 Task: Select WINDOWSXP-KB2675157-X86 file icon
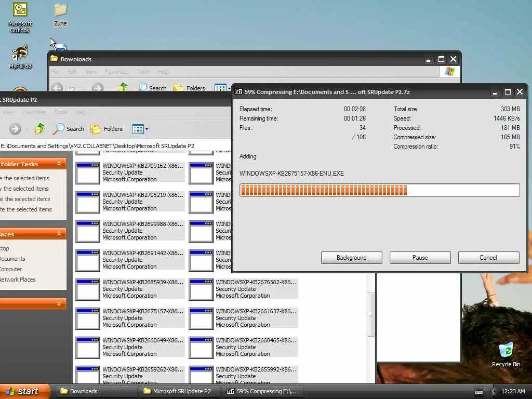(x=87, y=318)
